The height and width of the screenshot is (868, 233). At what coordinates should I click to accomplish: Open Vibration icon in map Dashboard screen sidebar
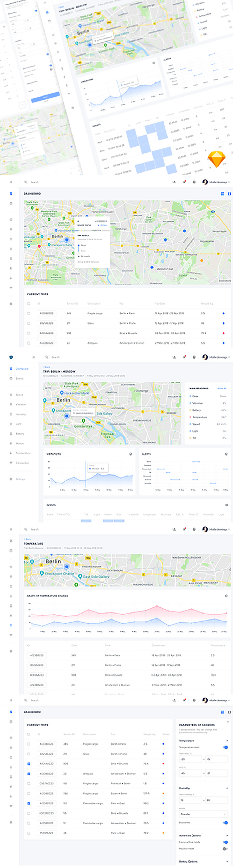11,229
